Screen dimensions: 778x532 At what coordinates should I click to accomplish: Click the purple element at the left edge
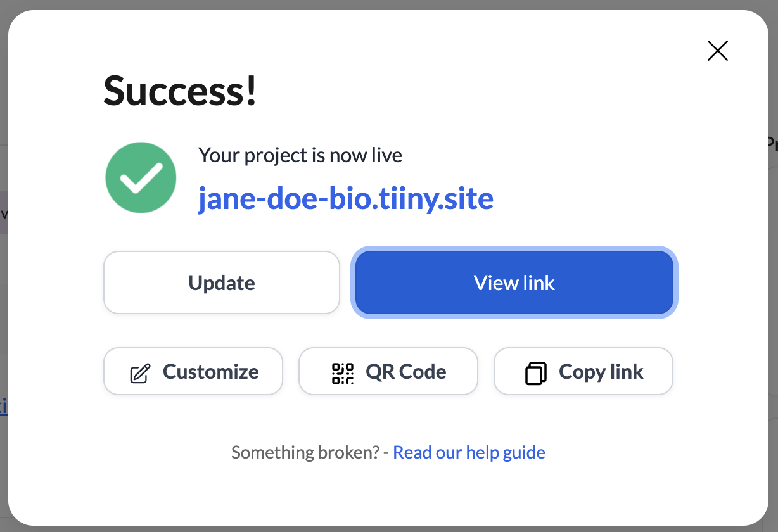[x=3, y=213]
